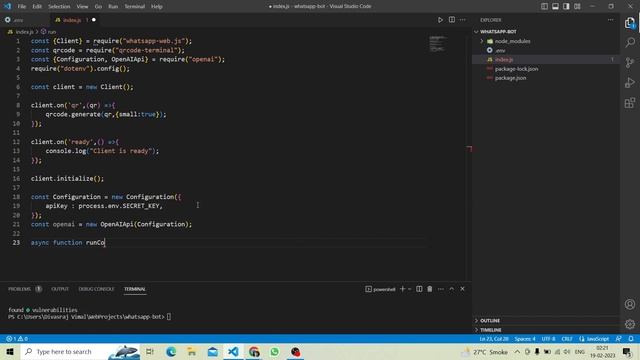Image resolution: width=640 pixels, height=360 pixels.
Task: Maximize the panel size with caret icon
Action: coord(451,289)
